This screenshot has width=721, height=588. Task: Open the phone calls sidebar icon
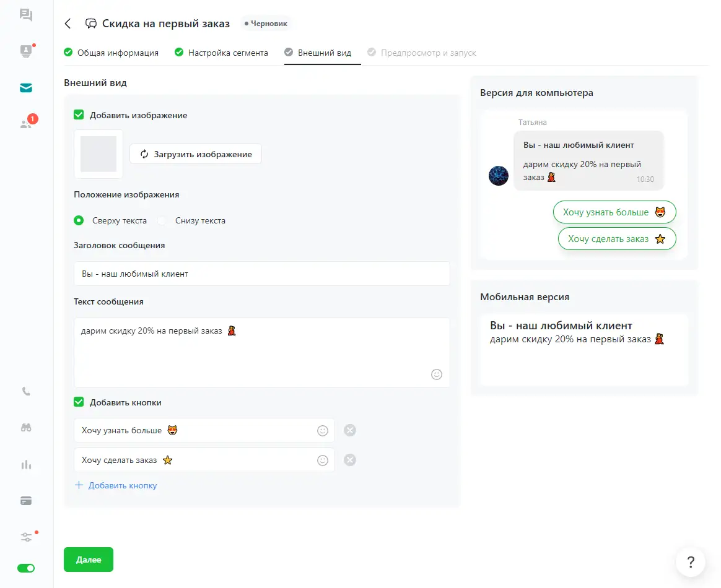[x=26, y=391]
